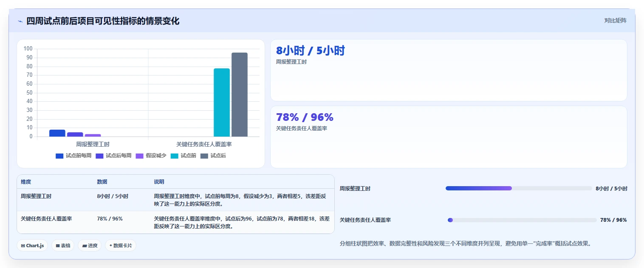Viewport: 644px width, 268px height.
Task: Click the 100 y-axis tick label
Action: tap(28, 49)
